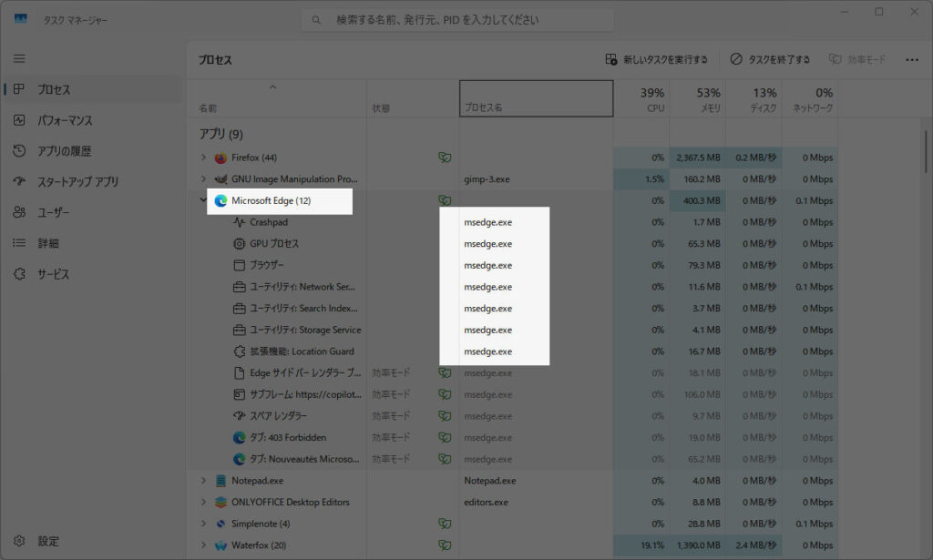Viewport: 933px width, 560px height.
Task: Expand the Waterfox (20) group
Action: (x=203, y=545)
